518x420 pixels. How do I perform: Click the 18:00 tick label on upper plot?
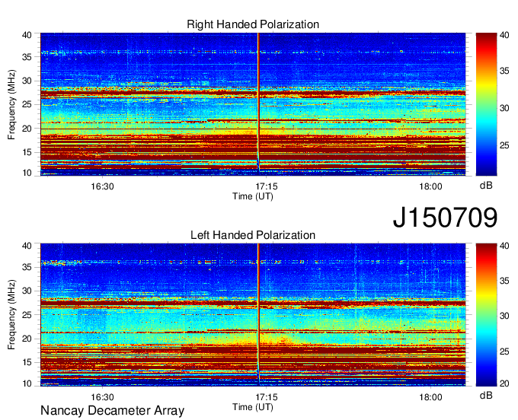[x=431, y=186]
